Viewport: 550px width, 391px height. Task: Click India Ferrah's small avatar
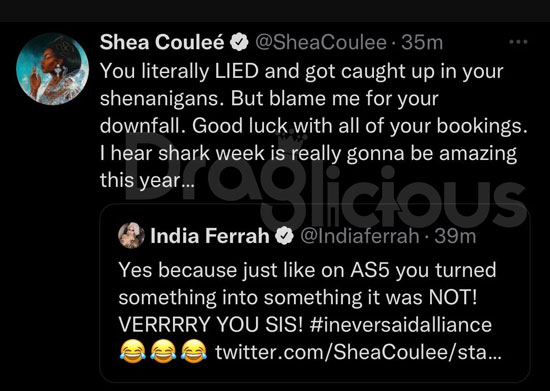[131, 235]
